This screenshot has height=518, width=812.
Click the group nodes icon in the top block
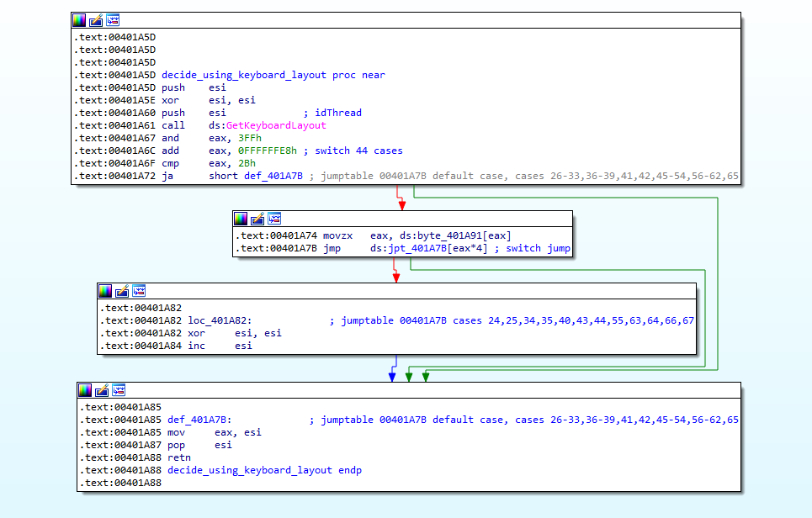113,20
